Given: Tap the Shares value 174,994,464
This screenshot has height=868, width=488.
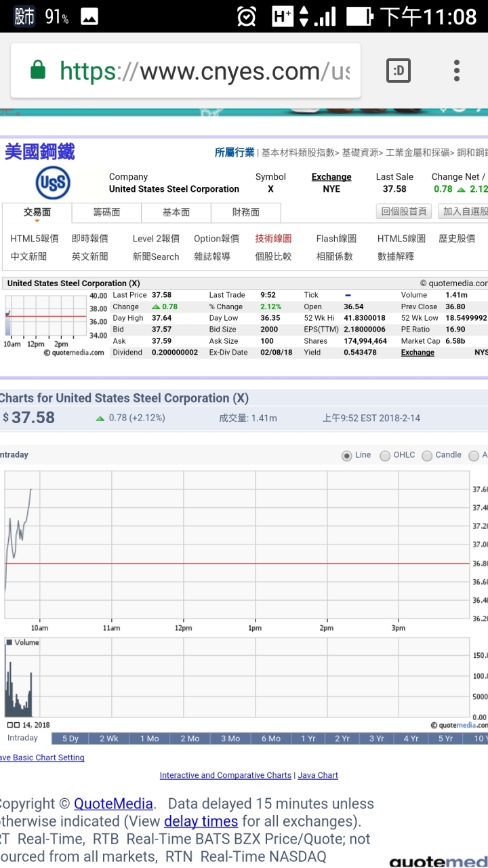Looking at the screenshot, I should point(365,341).
